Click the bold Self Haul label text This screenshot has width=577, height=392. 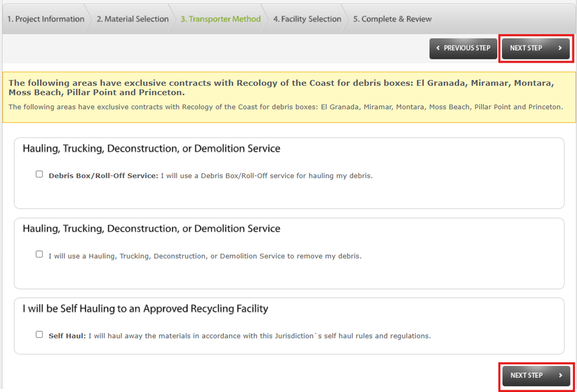tap(67, 336)
